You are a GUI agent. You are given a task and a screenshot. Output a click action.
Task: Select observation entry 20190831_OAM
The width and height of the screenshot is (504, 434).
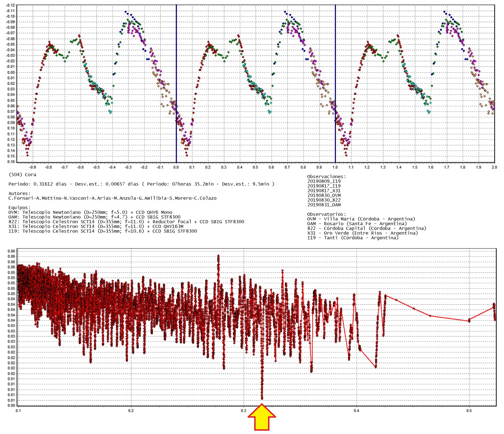(324, 205)
